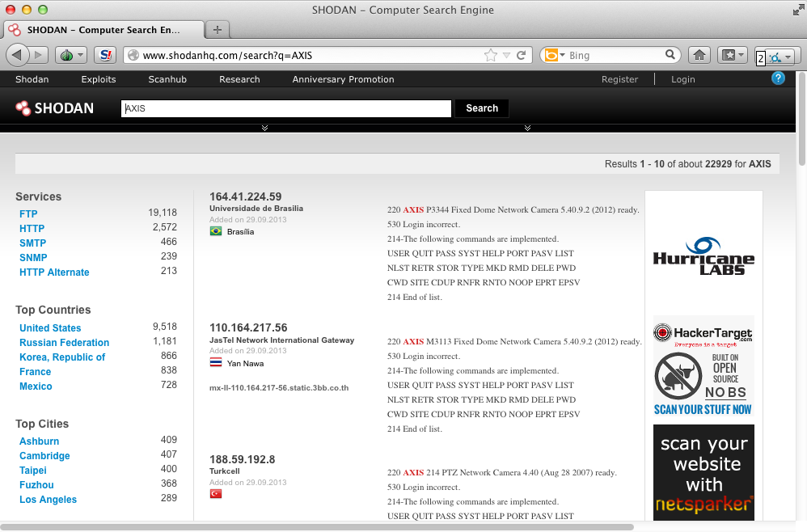Select the SHODAN browser tab
807x532 pixels.
pyautogui.click(x=103, y=30)
